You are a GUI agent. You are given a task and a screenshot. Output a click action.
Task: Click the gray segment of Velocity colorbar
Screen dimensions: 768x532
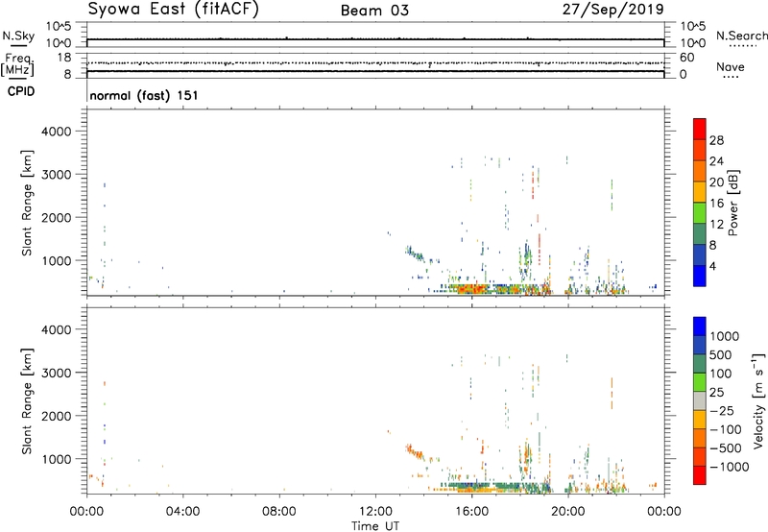(x=700, y=400)
